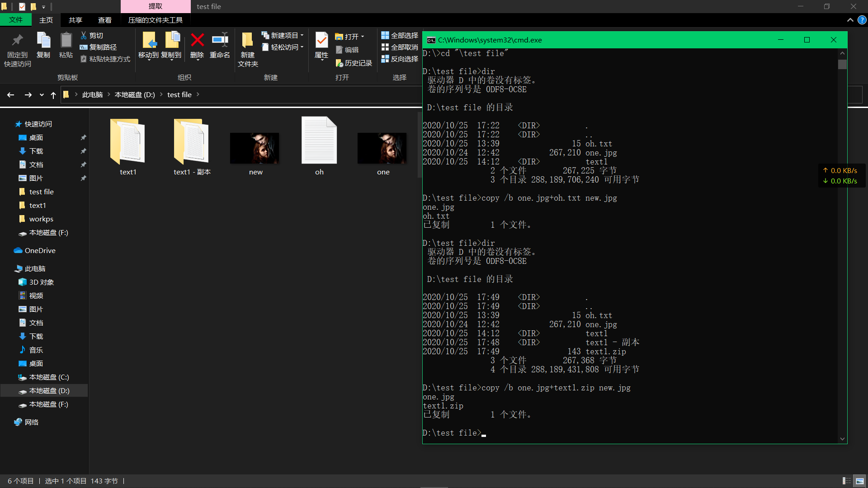
Task: Click the Help question mark icon
Action: click(x=862, y=20)
